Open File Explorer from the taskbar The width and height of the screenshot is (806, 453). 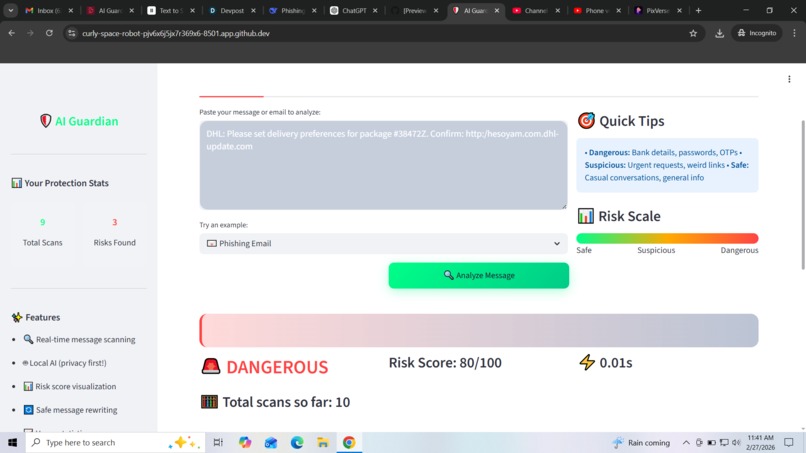coord(323,442)
